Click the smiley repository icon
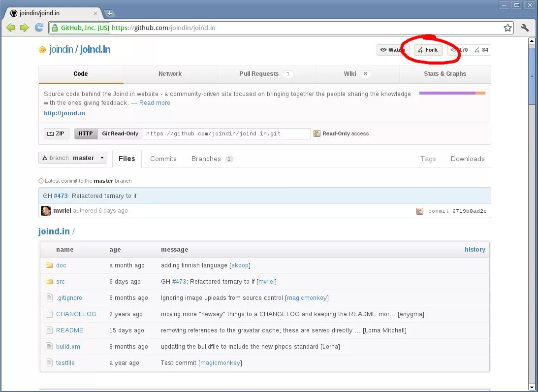 pyautogui.click(x=42, y=50)
